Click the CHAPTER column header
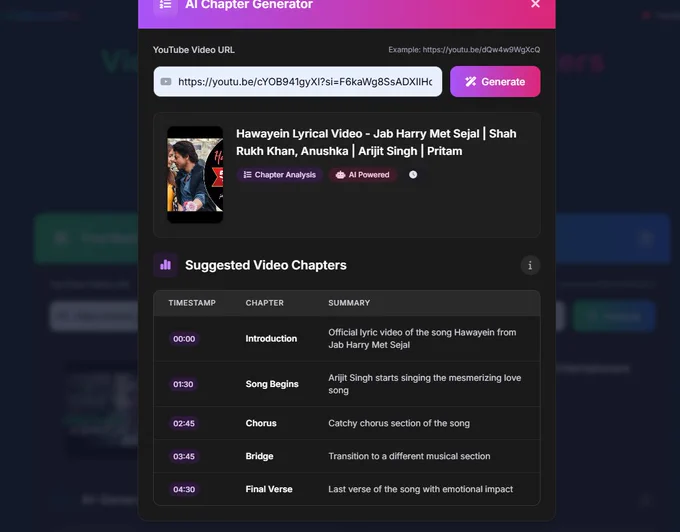680x532 pixels. pyautogui.click(x=265, y=303)
